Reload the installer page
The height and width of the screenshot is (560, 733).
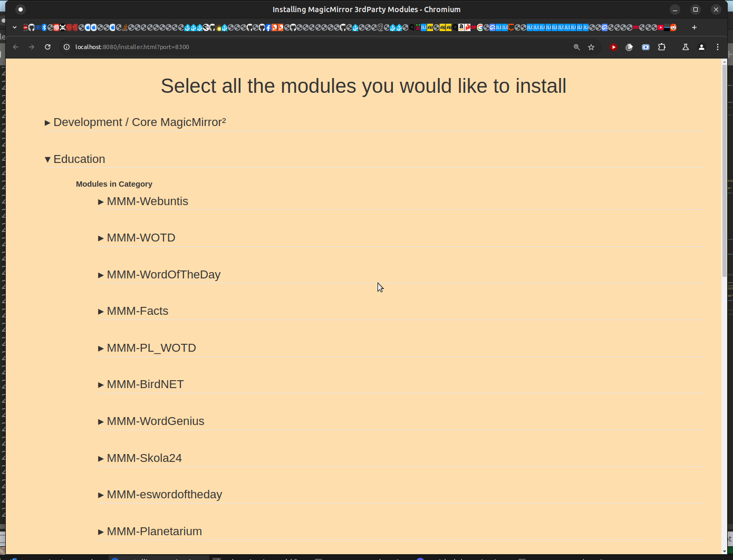pyautogui.click(x=47, y=47)
